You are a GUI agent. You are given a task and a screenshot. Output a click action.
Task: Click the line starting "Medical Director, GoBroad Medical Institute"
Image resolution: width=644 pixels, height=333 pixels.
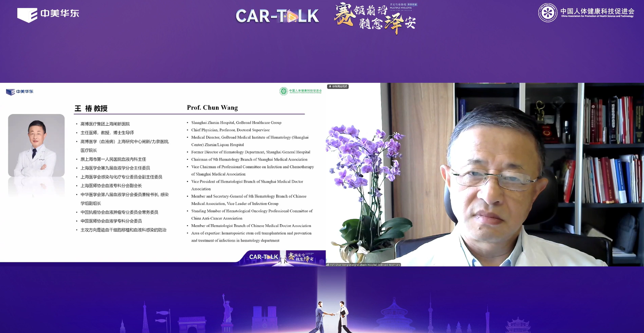tap(250, 141)
